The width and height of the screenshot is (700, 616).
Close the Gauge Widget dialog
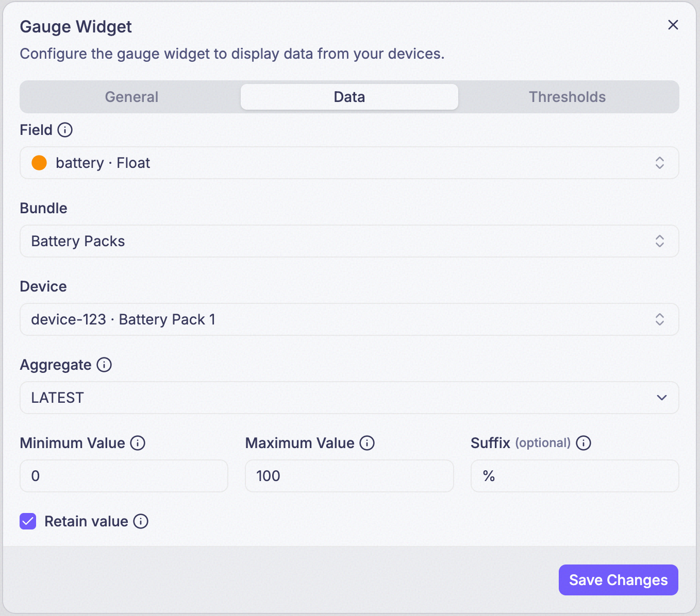tap(673, 25)
